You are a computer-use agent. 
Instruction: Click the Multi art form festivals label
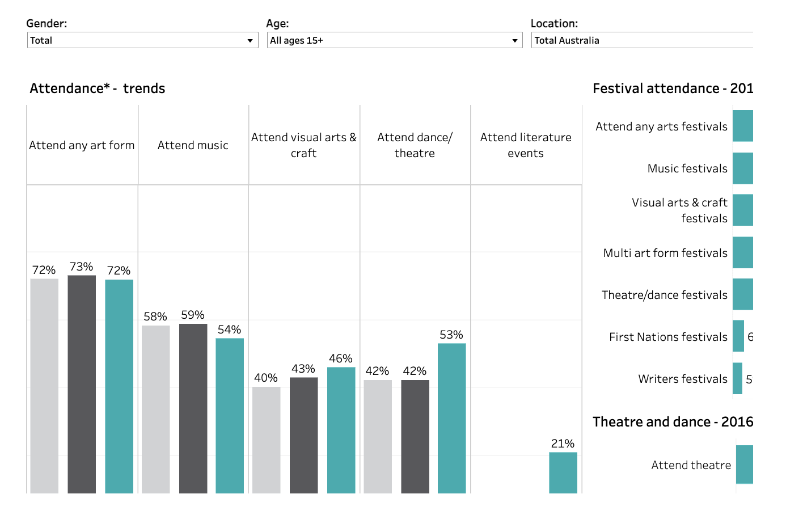tap(665, 253)
